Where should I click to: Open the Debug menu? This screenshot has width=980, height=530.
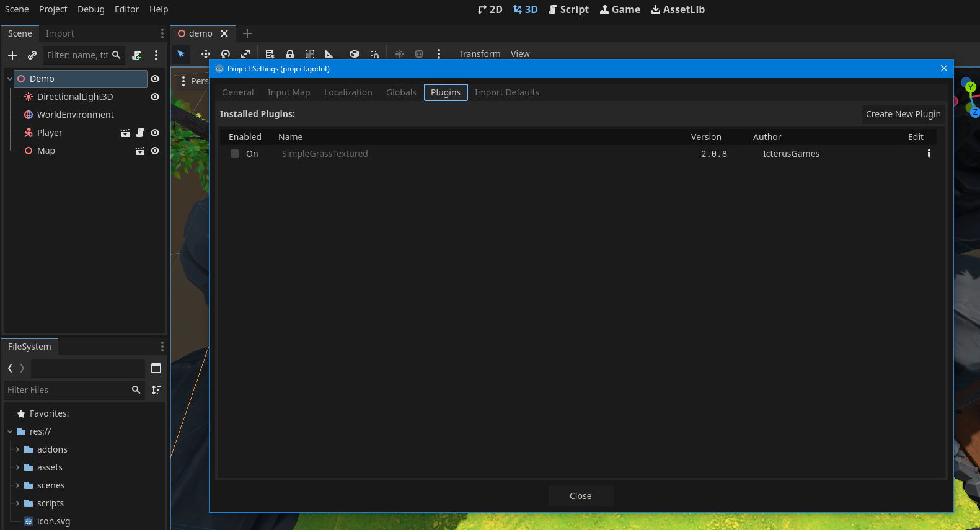click(x=90, y=9)
